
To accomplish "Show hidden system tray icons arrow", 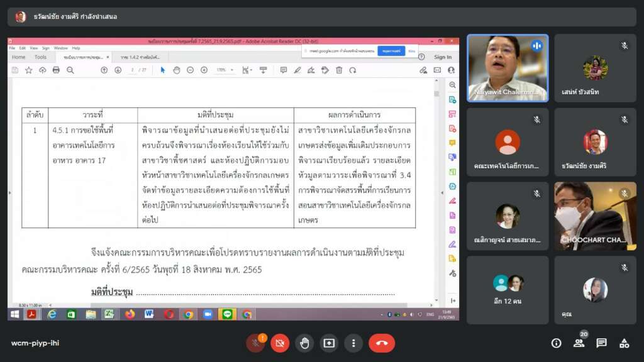I will pyautogui.click(x=382, y=315).
